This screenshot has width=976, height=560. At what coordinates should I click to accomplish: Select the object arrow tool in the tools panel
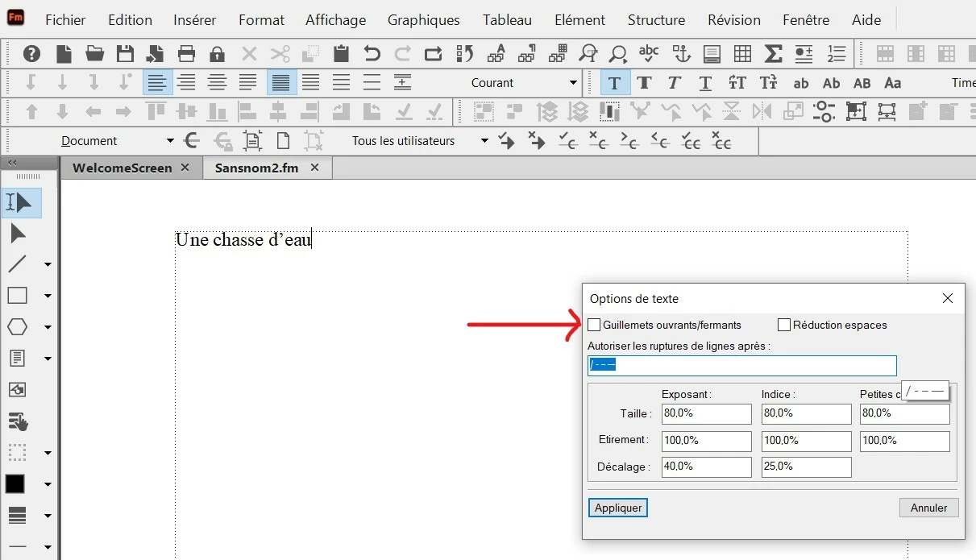18,234
